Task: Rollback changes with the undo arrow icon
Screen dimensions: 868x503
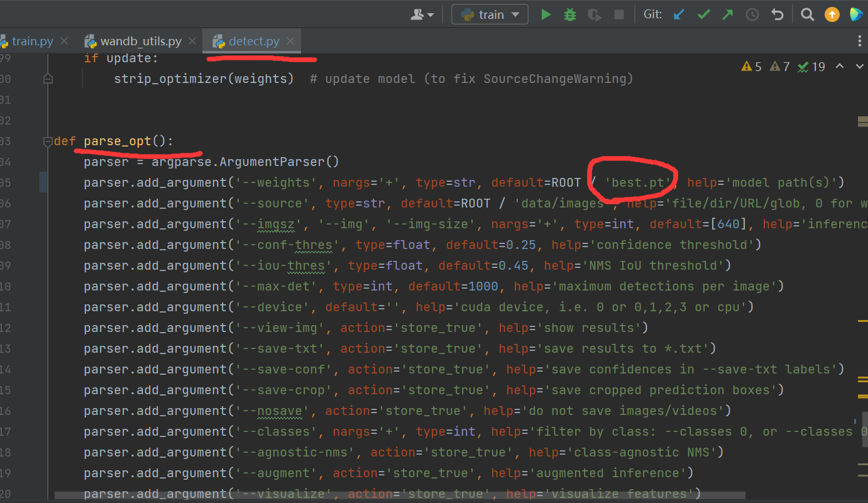Action: 777,14
